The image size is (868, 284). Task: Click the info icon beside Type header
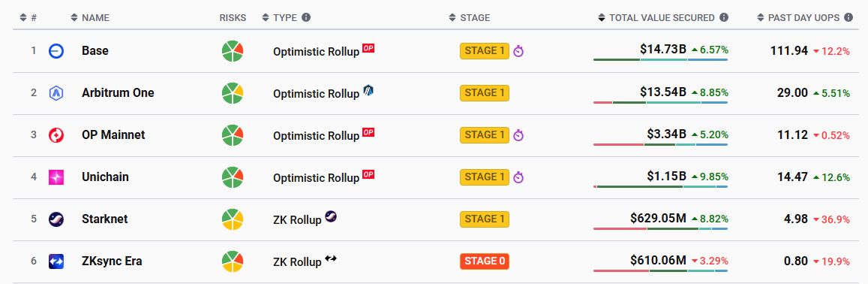point(306,18)
